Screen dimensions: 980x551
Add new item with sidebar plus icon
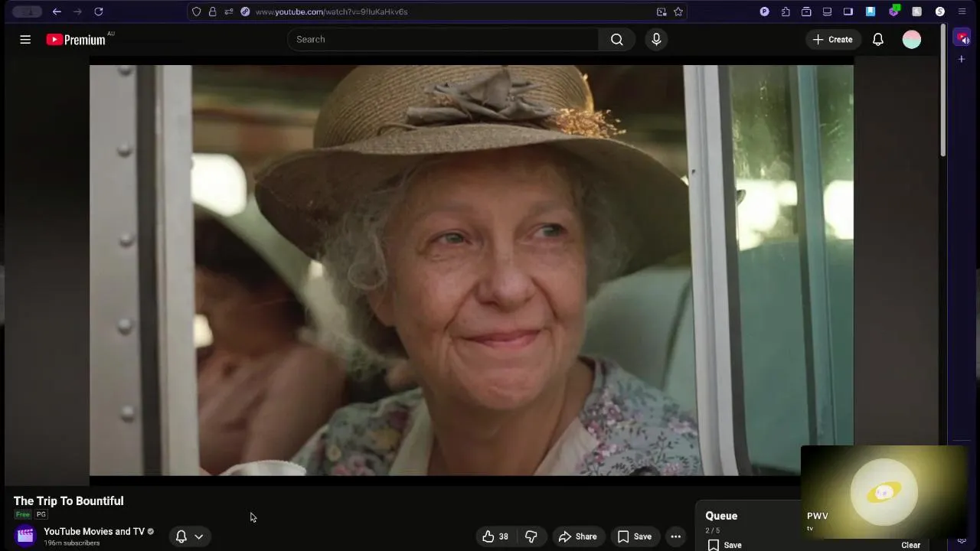962,59
